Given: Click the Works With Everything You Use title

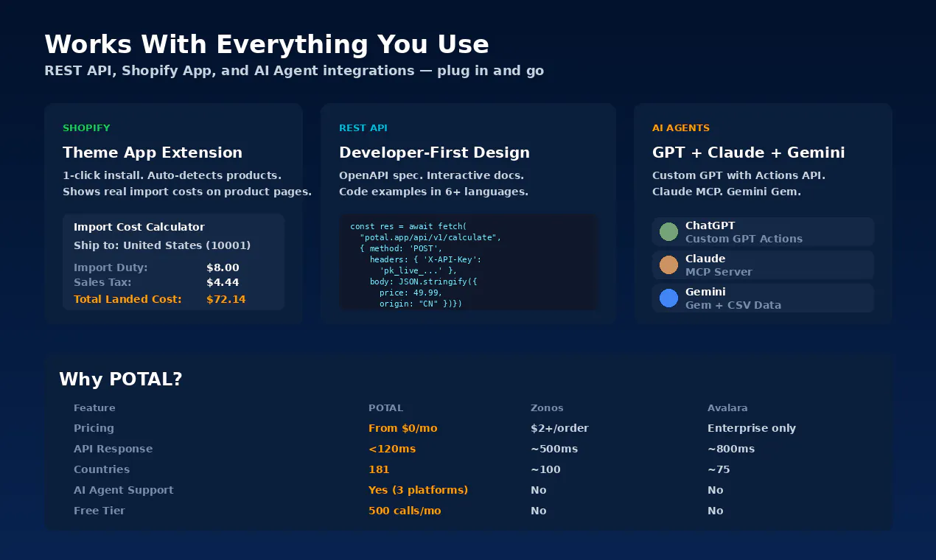Looking at the screenshot, I should pyautogui.click(x=267, y=44).
